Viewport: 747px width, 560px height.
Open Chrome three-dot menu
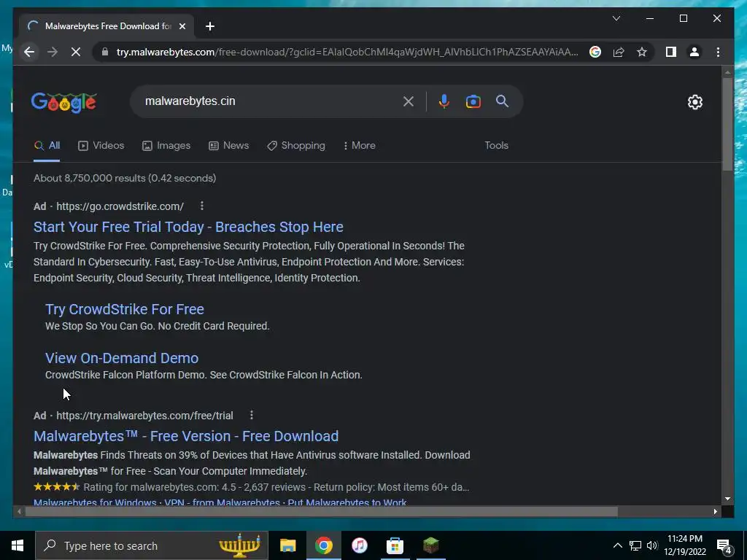point(718,52)
